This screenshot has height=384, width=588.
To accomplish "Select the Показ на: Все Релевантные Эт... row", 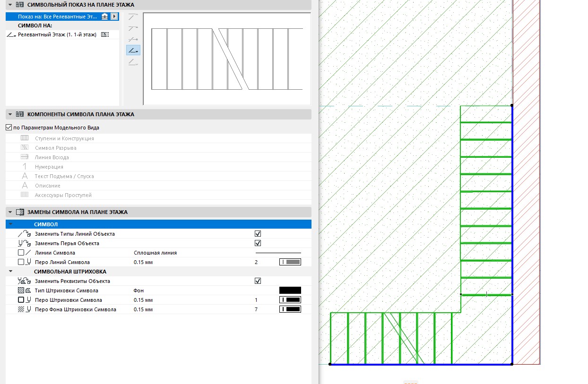I will click(62, 16).
